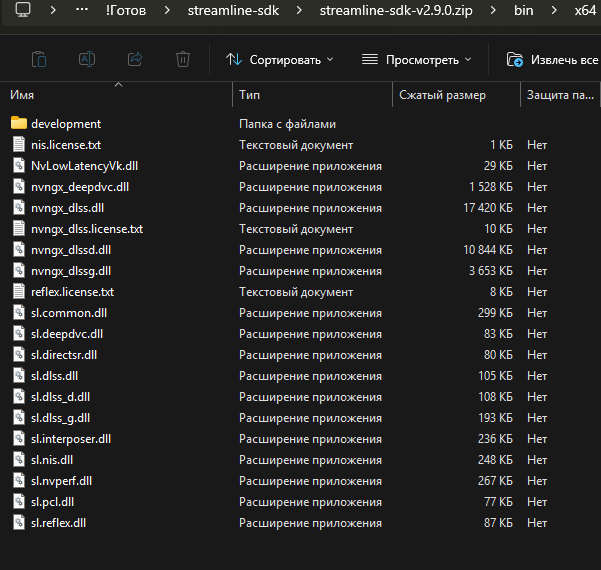Navigate to the bin breadcrumb segment
The image size is (601, 570).
point(523,10)
